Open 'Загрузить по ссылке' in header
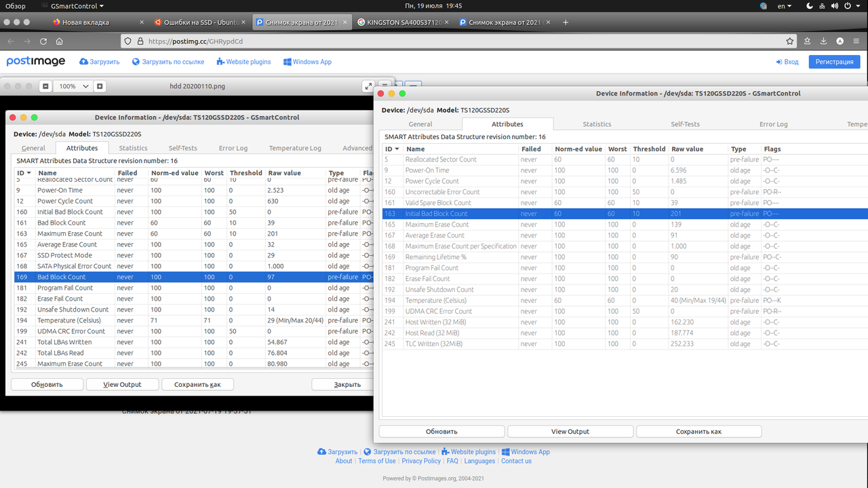The height and width of the screenshot is (488, 868). tap(168, 62)
